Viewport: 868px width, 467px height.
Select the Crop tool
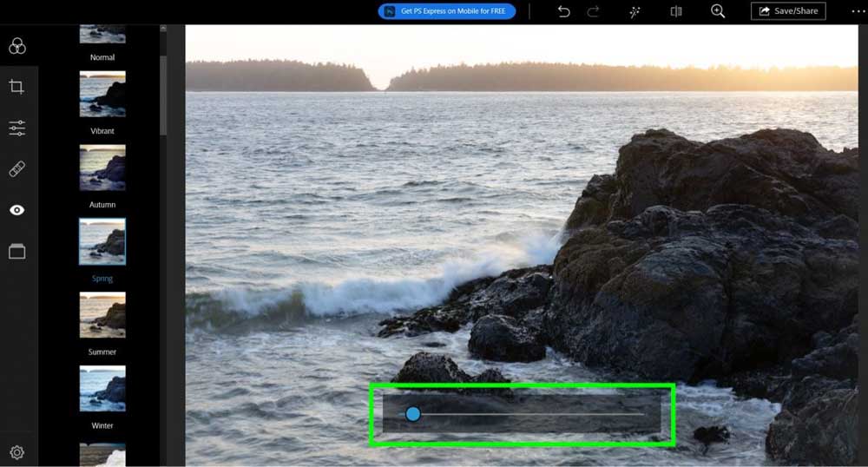16,87
